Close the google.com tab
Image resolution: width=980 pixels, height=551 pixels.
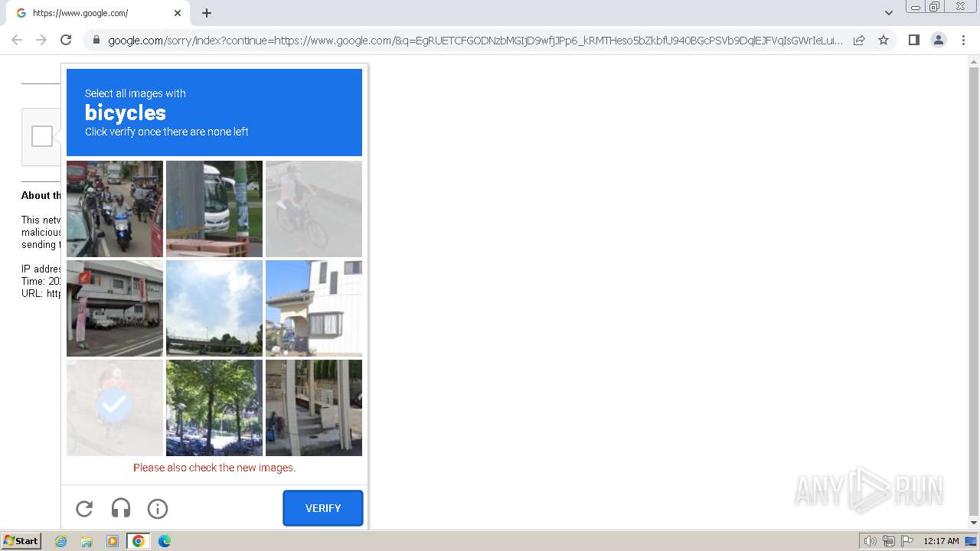pos(178,13)
